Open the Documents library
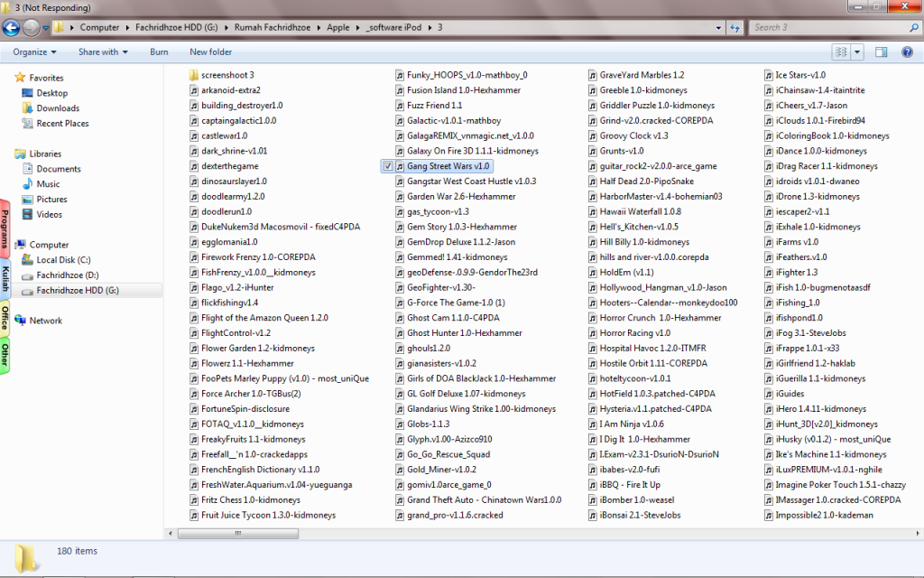924x578 pixels. (x=59, y=169)
